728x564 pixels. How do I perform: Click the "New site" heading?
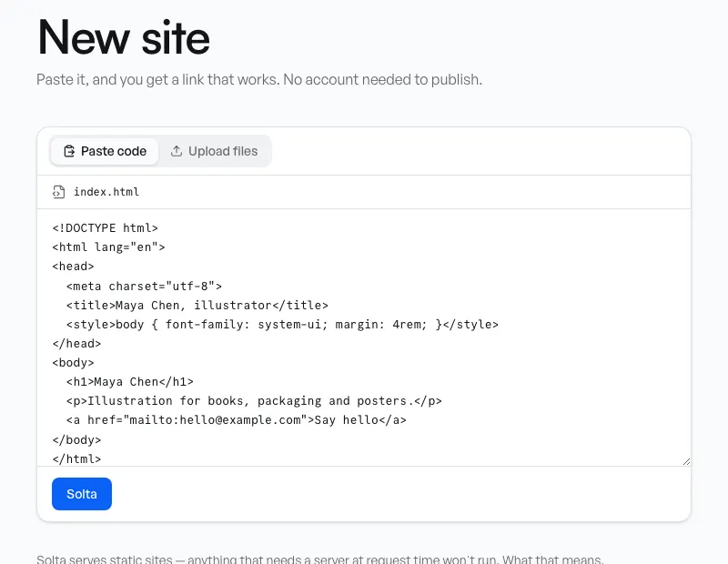pyautogui.click(x=124, y=37)
